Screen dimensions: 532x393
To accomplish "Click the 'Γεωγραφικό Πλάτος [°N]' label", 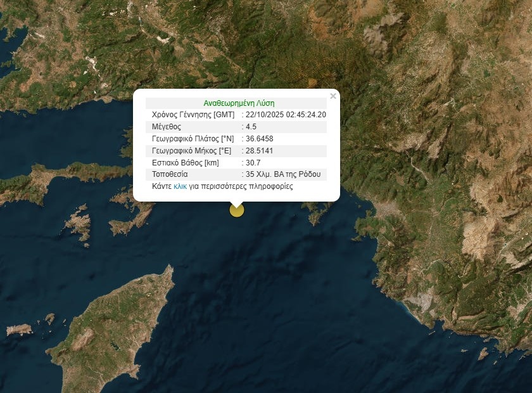I will pos(193,139).
